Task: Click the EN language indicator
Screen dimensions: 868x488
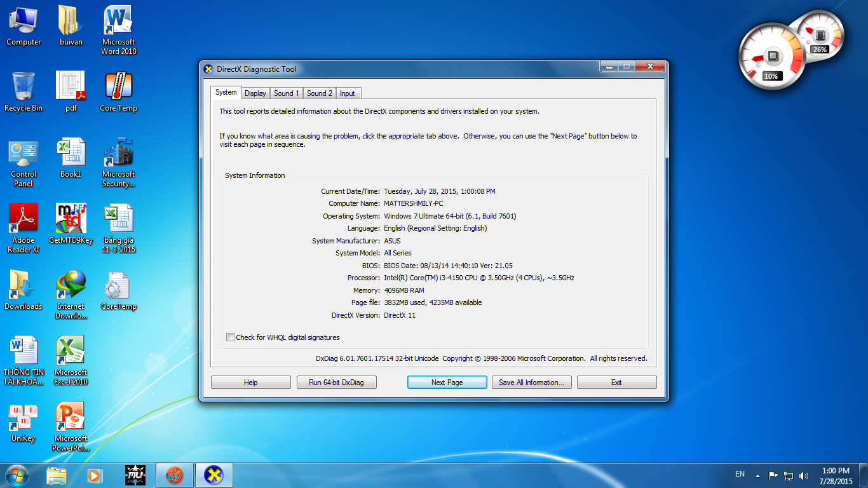Action: click(x=740, y=474)
